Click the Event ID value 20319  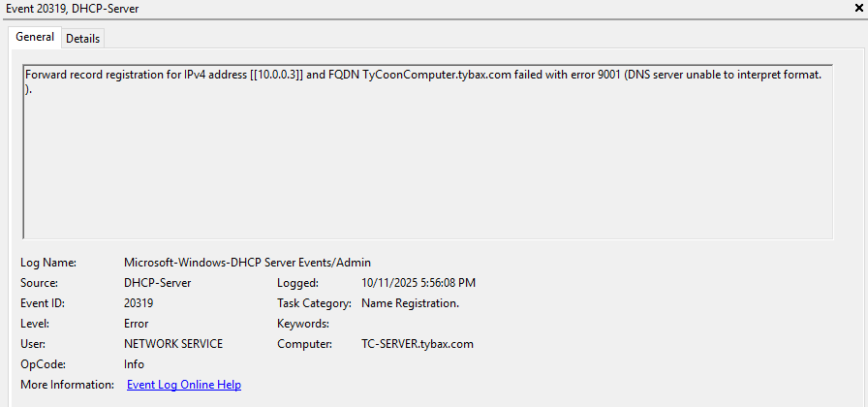pyautogui.click(x=139, y=303)
